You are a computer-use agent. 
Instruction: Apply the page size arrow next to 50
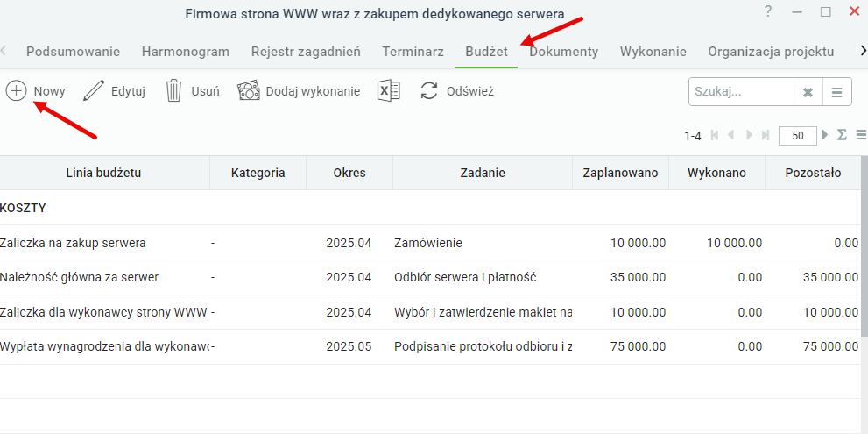coord(825,134)
